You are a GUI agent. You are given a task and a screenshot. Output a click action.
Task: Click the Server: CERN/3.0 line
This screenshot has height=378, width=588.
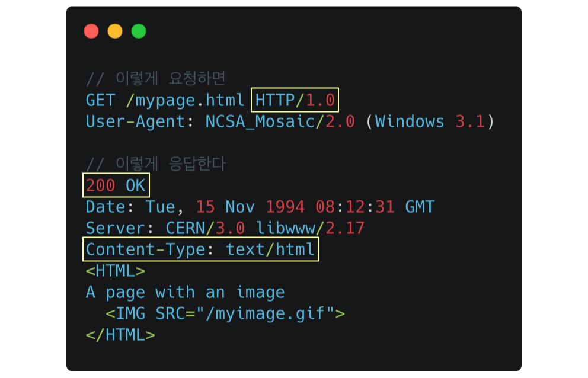[165, 228]
